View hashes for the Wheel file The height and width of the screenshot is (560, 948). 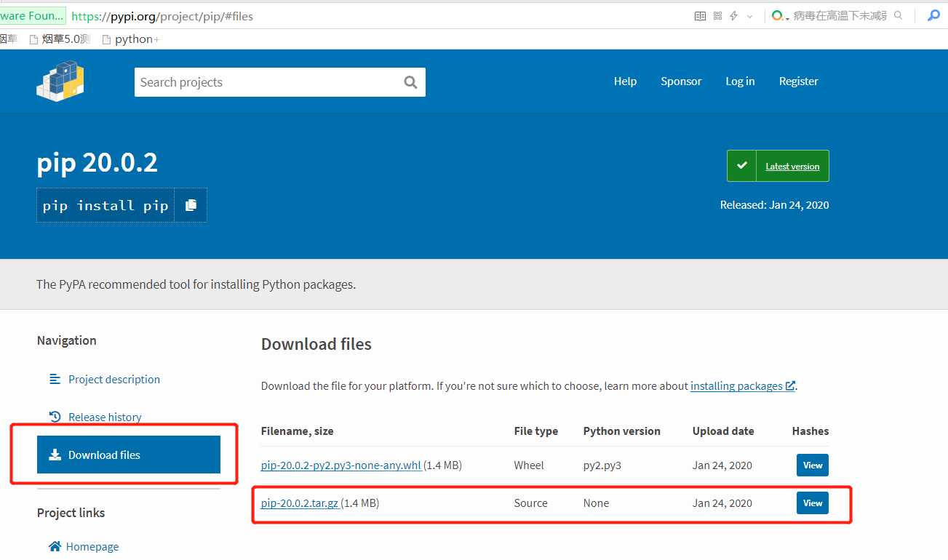[x=813, y=465]
